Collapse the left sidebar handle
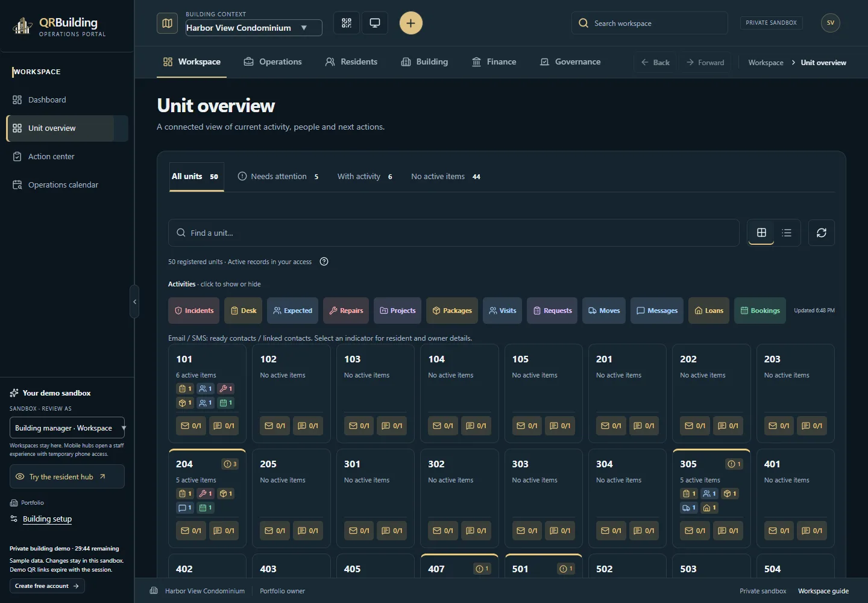The image size is (868, 603). 134,301
